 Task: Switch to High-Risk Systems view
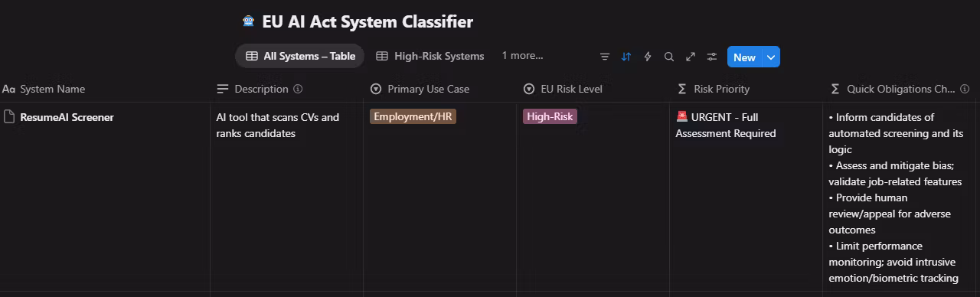(430, 56)
